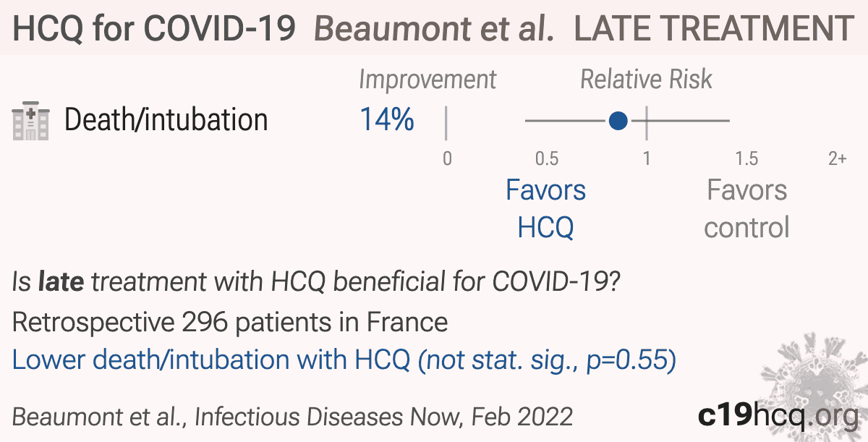Click the hospital building icon
The width and height of the screenshot is (868, 442).
pyautogui.click(x=30, y=122)
